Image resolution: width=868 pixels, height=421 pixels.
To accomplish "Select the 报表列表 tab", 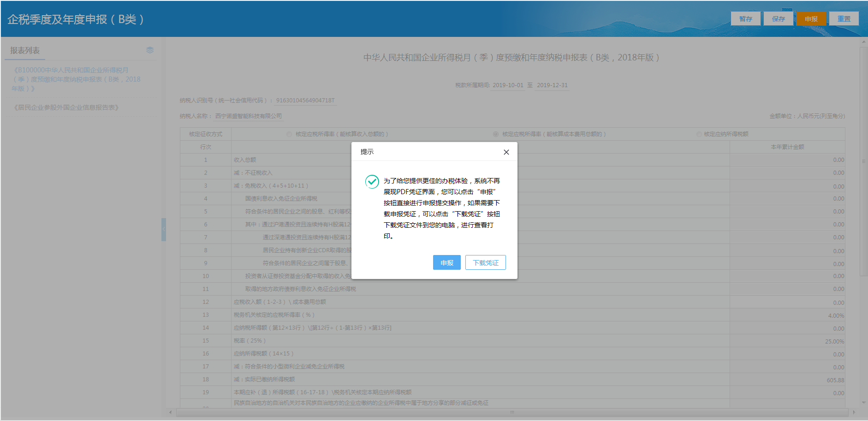I will (24, 50).
